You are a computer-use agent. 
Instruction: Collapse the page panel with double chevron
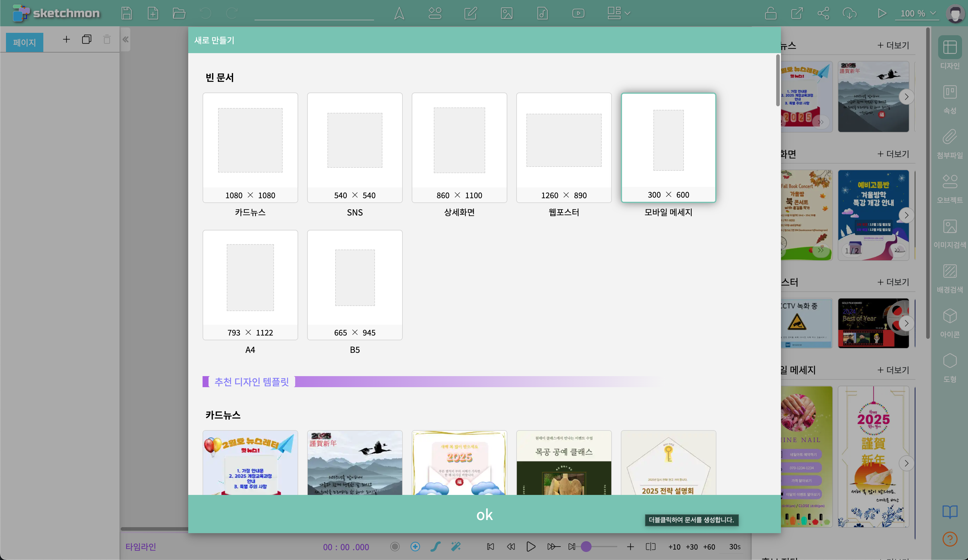[x=125, y=39]
